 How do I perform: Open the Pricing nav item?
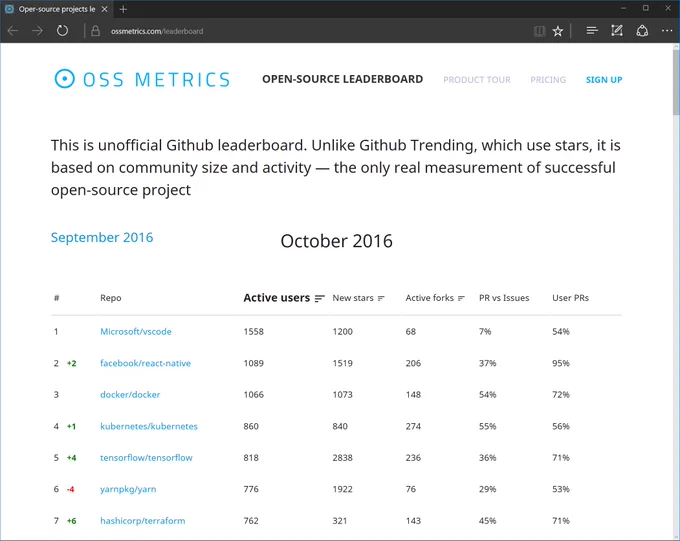pyautogui.click(x=548, y=80)
